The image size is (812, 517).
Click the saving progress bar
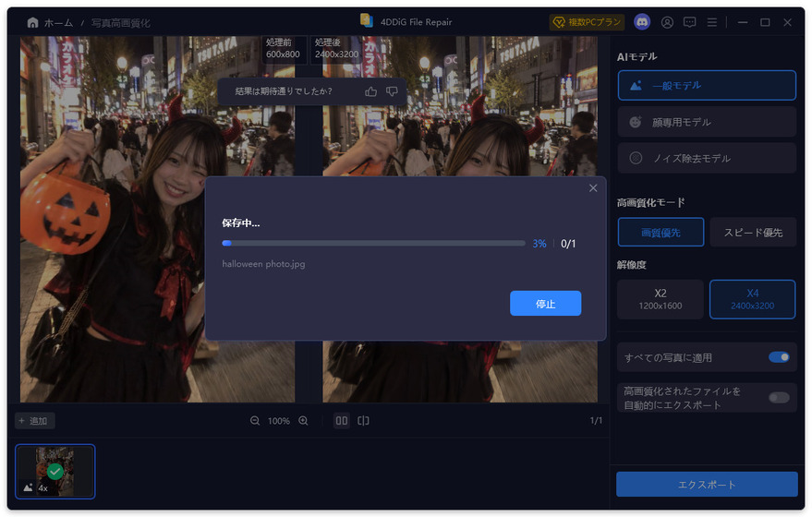pos(373,243)
